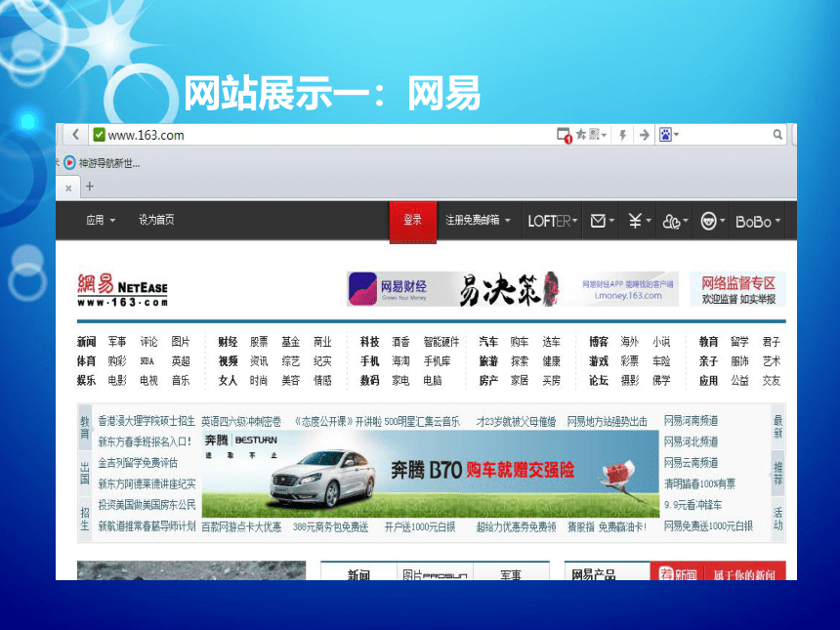Screen dimensions: 840x630
Task: Click 网易河南频道 link
Action: pyautogui.click(x=692, y=421)
